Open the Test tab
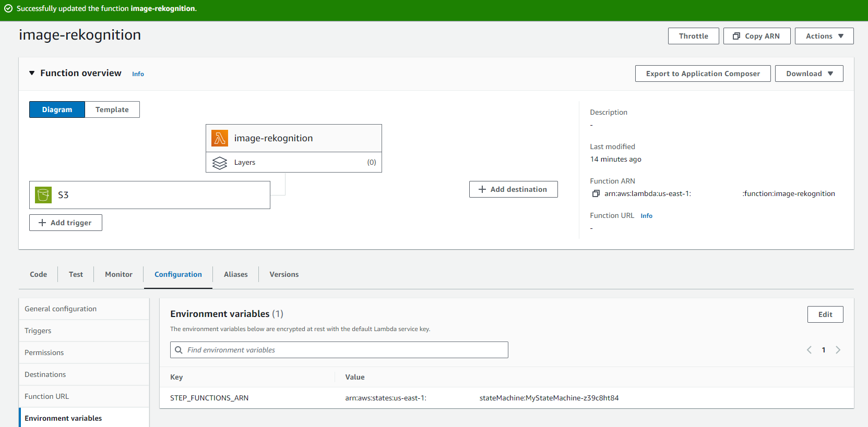The image size is (868, 427). [76, 274]
